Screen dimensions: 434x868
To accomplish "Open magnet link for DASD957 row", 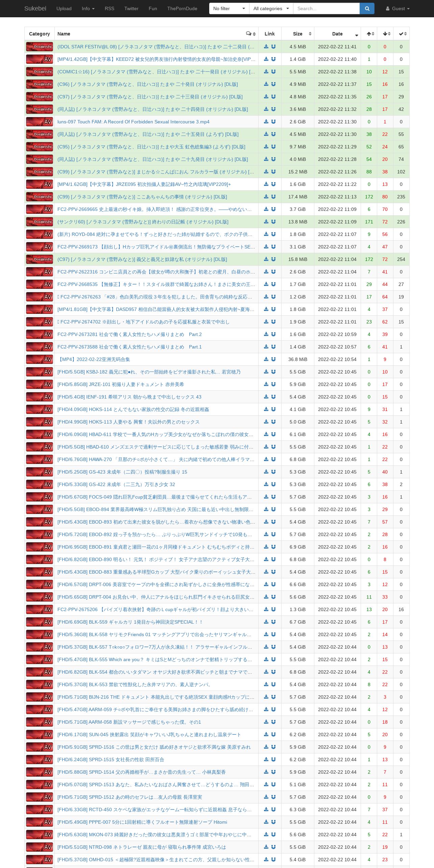I will pyautogui.click(x=273, y=309).
